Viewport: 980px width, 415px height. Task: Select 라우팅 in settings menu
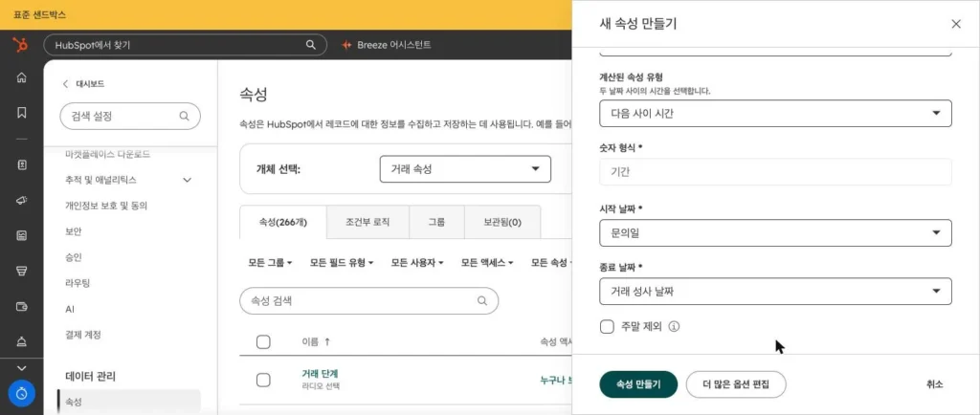click(x=78, y=283)
